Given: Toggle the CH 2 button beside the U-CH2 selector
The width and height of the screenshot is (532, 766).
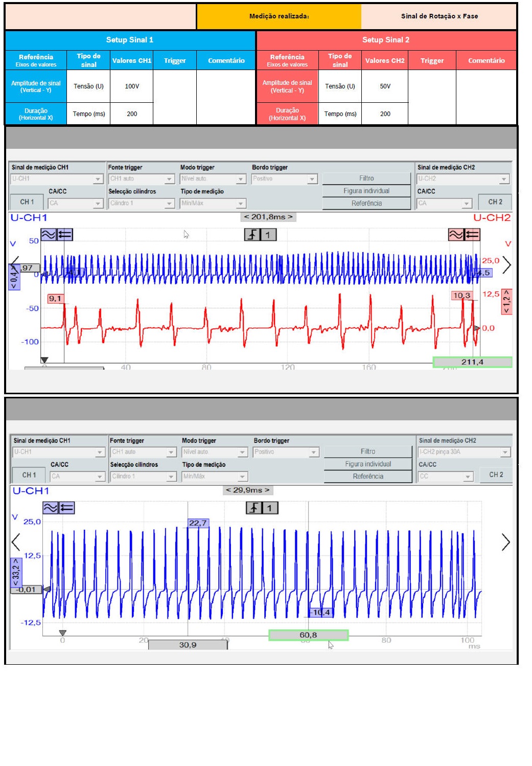Looking at the screenshot, I should pos(495,202).
